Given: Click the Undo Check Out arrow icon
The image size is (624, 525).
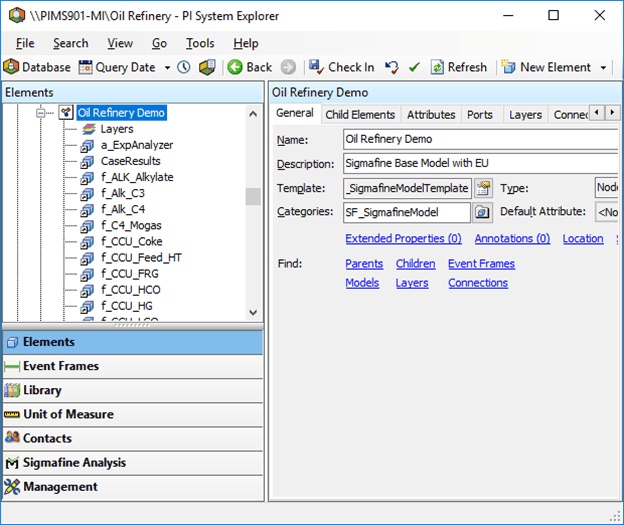Looking at the screenshot, I should point(392,67).
